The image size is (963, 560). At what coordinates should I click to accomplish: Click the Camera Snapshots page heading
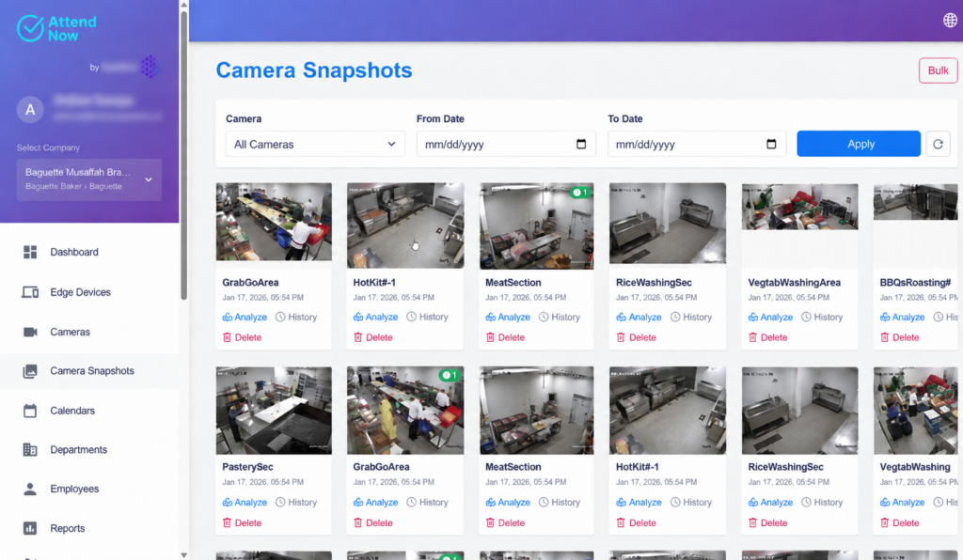click(x=314, y=70)
